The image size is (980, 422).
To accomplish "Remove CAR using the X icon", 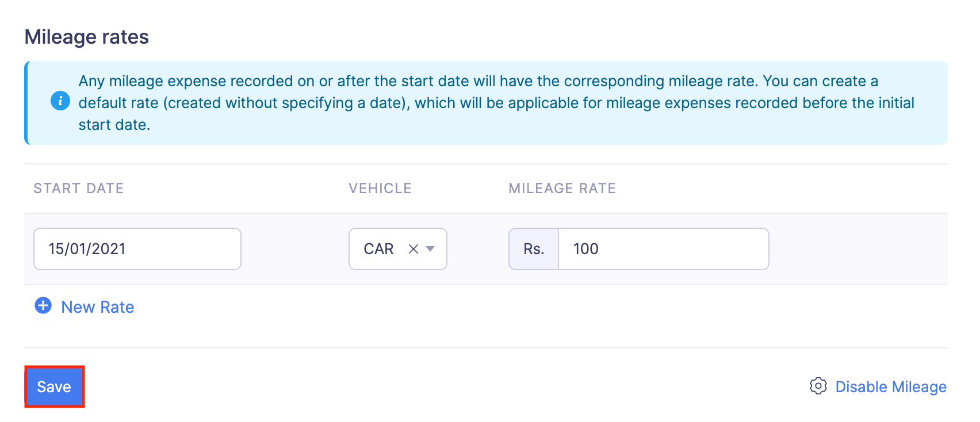I will [x=413, y=249].
